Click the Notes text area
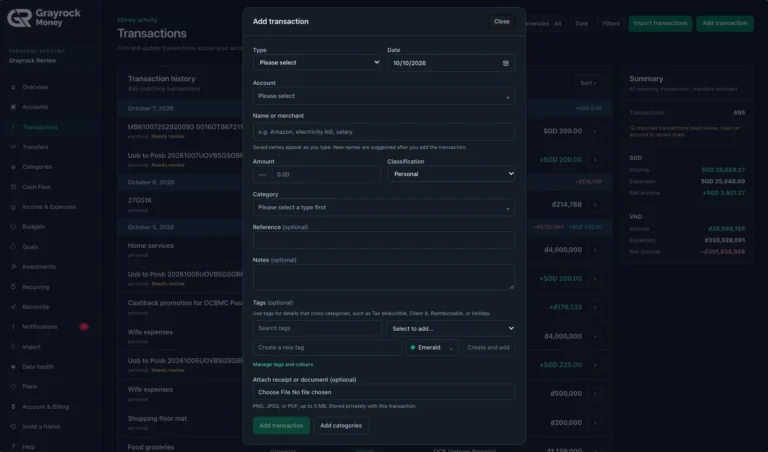 [384, 277]
